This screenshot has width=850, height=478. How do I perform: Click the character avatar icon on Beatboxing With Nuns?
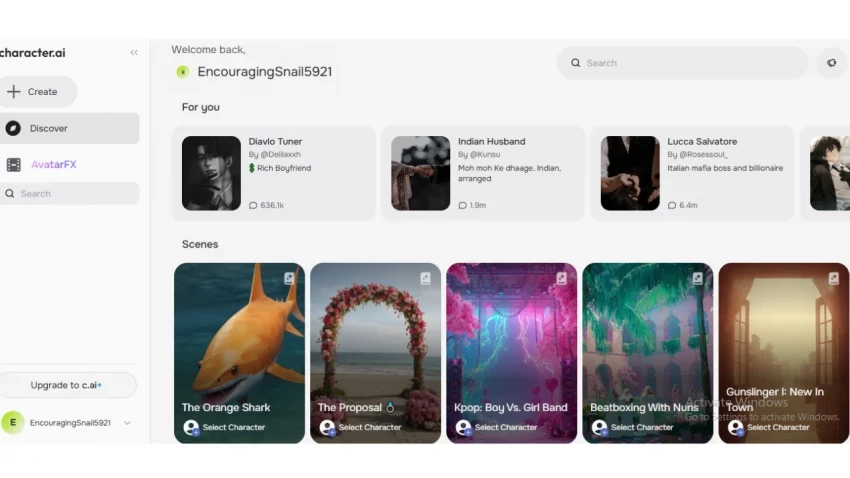click(599, 428)
